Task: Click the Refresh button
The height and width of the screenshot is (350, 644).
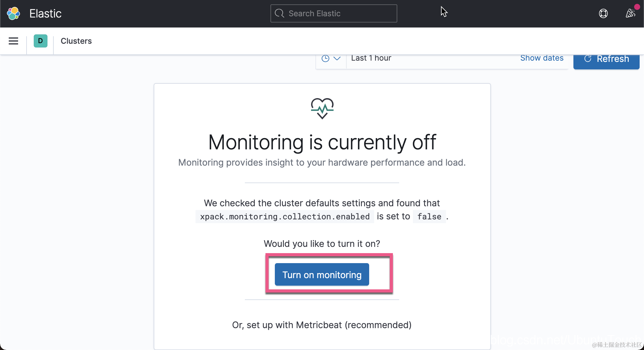Action: tap(606, 60)
